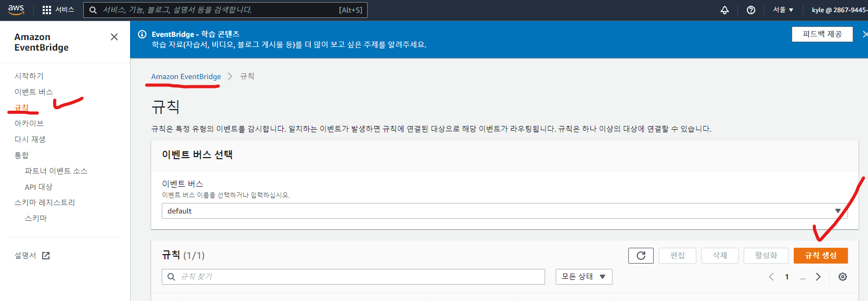Click the 피드백 제공 button
The width and height of the screenshot is (868, 301).
(822, 34)
